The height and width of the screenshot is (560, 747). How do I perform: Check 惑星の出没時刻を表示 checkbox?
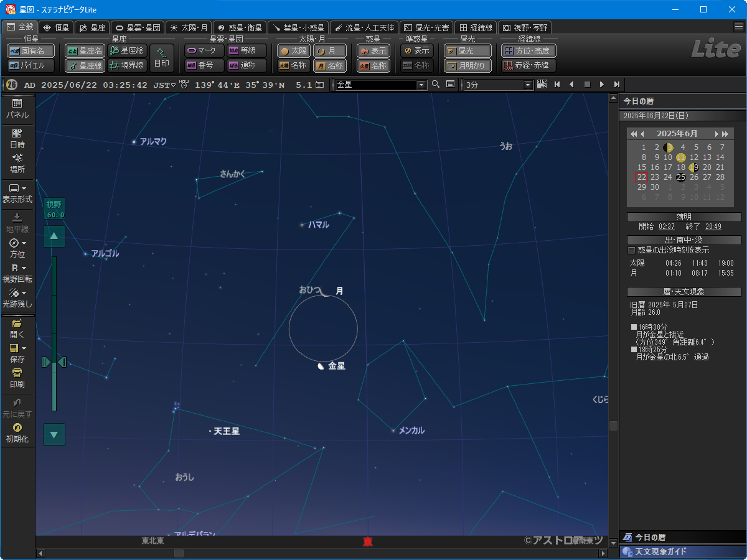click(x=631, y=250)
